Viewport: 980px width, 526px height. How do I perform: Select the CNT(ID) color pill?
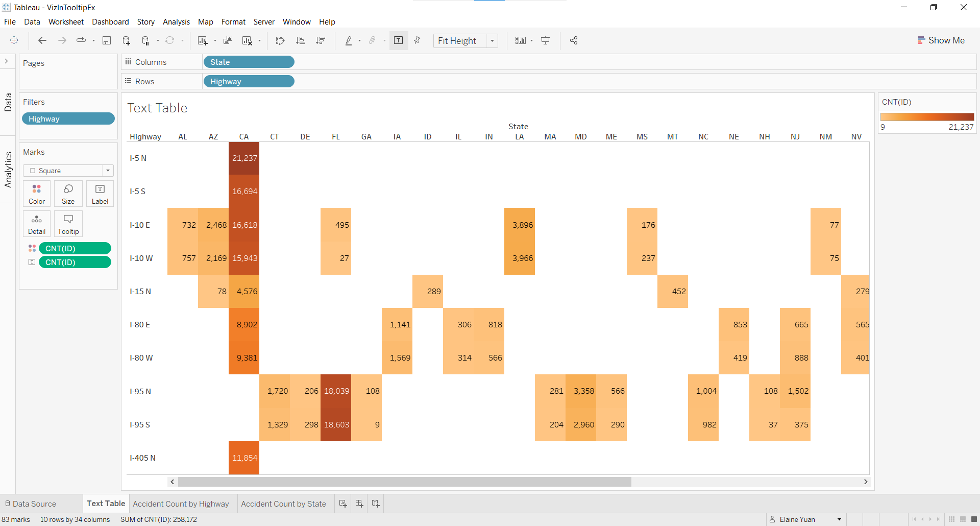(75, 248)
